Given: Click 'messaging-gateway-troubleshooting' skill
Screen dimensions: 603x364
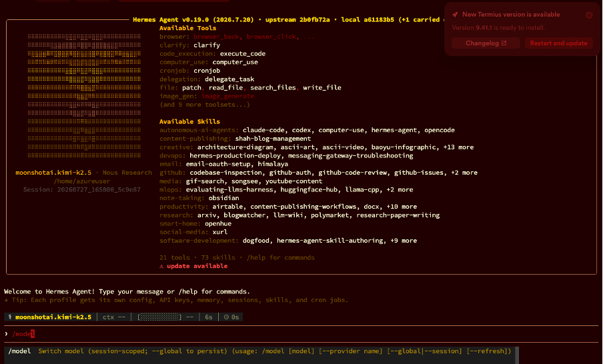Looking at the screenshot, I should pos(350,156).
